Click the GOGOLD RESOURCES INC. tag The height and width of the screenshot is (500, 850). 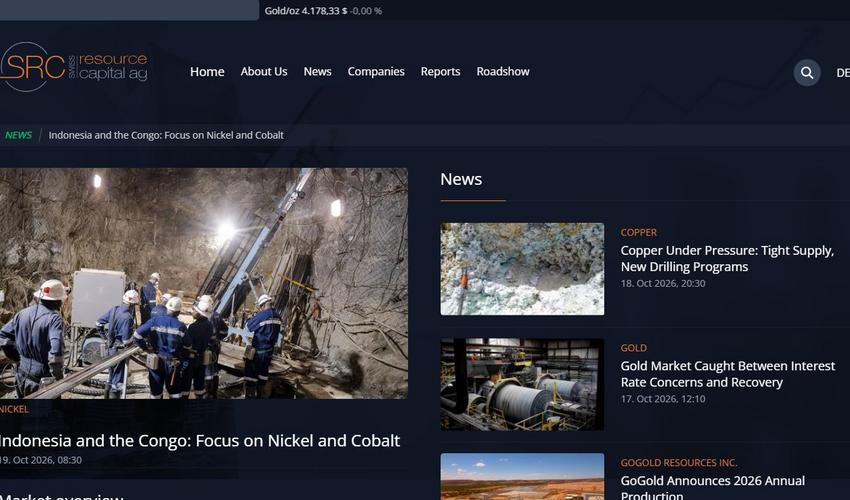679,463
